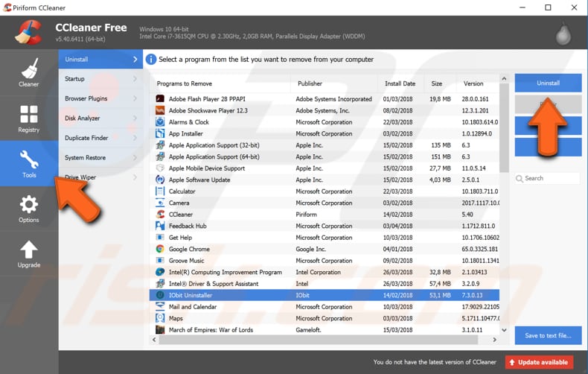
Task: Click the Maps app icon
Action: tap(160, 318)
